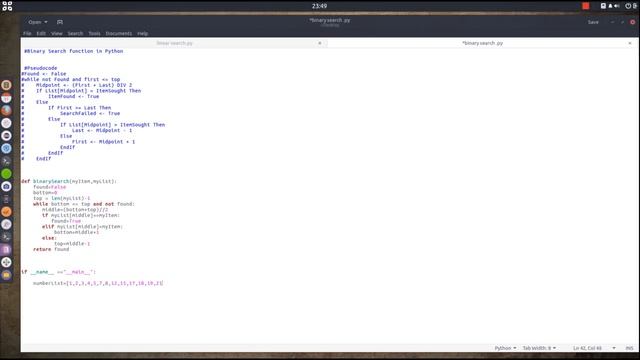Close the '*binary search .py' tab
The image size is (640, 360).
coord(630,43)
